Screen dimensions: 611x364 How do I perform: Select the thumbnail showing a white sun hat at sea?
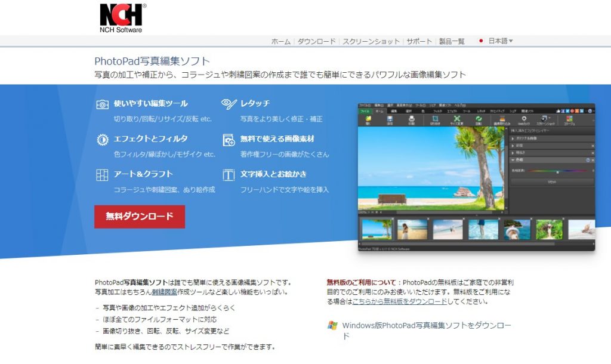coord(517,229)
